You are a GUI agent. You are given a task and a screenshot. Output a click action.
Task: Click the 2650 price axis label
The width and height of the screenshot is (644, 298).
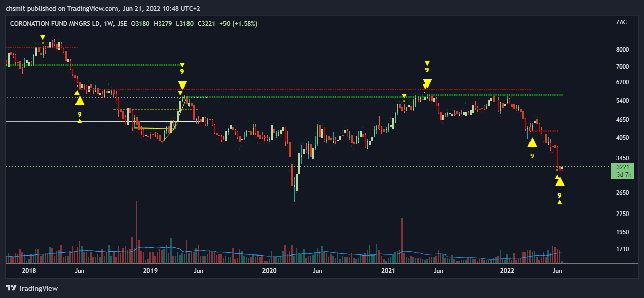[x=623, y=193]
